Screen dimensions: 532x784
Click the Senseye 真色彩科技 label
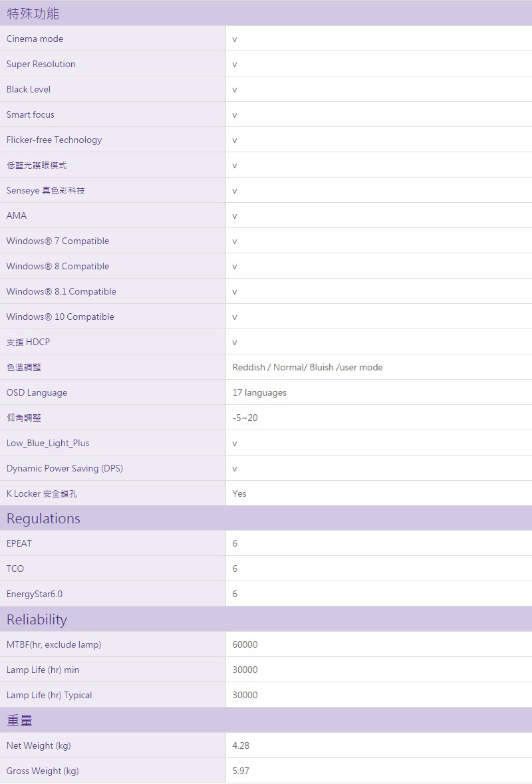pos(45,190)
